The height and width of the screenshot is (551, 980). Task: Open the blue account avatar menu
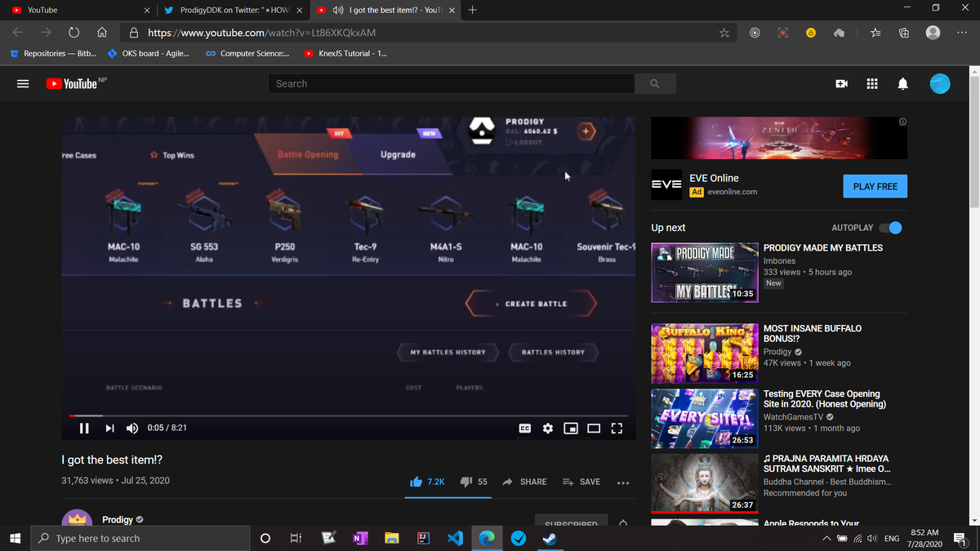coord(940,84)
